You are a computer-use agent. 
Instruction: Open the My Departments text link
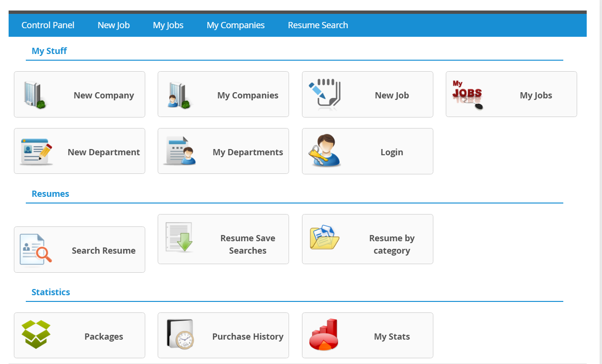[247, 152]
